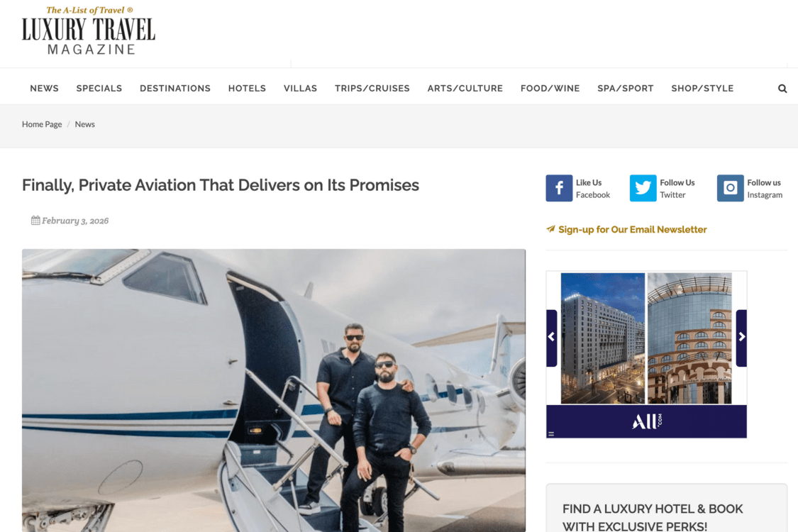Open the Destinations menu
This screenshot has height=532, width=798.
(x=175, y=89)
